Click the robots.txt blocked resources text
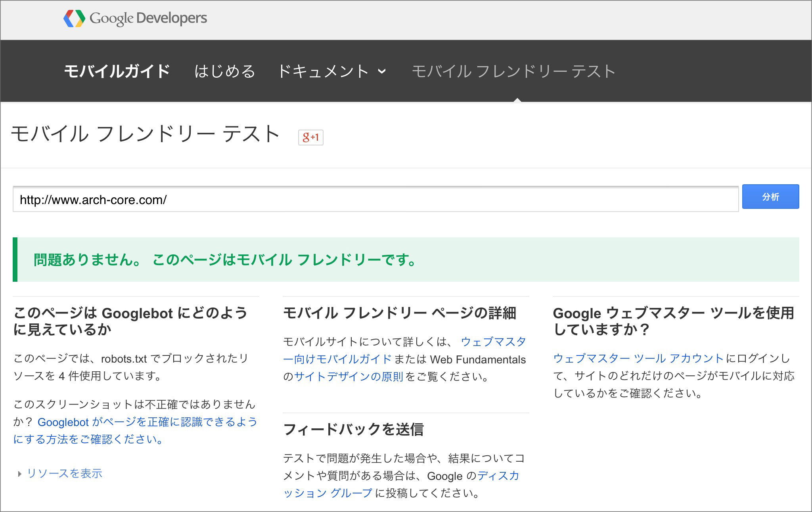The width and height of the screenshot is (812, 512). [131, 367]
